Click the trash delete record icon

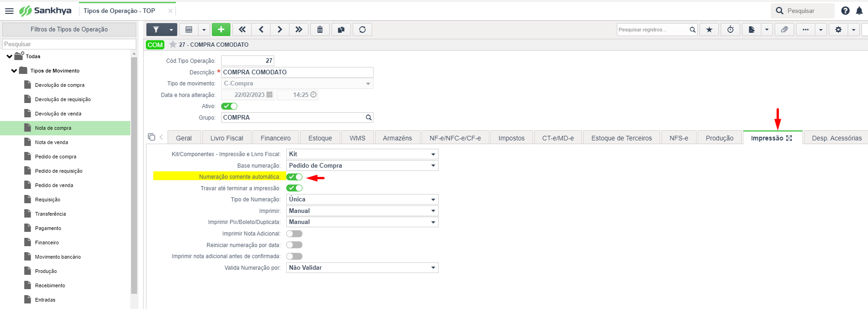(319, 30)
